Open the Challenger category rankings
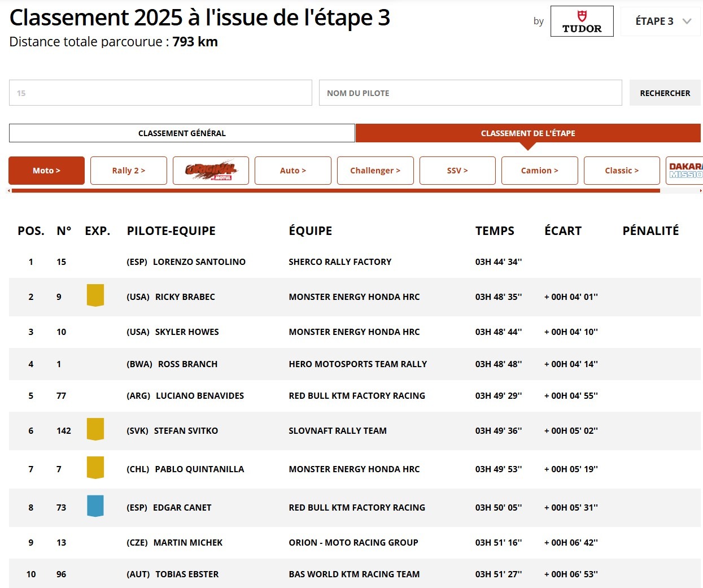This screenshot has height=588, width=703. coord(375,171)
